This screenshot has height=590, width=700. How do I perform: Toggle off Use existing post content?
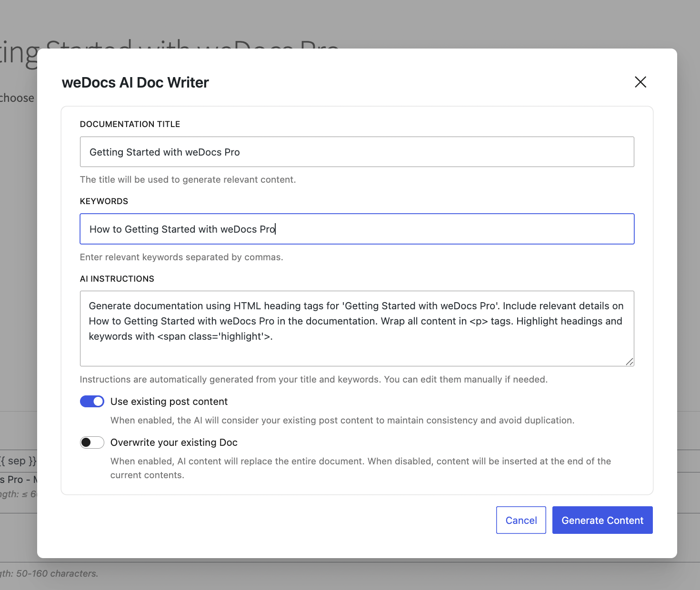pyautogui.click(x=92, y=402)
